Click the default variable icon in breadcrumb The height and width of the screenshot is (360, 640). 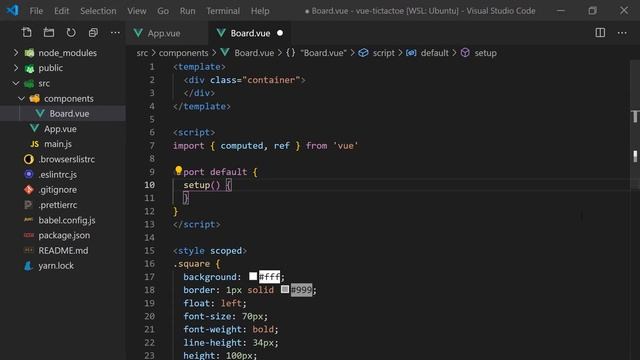click(411, 53)
